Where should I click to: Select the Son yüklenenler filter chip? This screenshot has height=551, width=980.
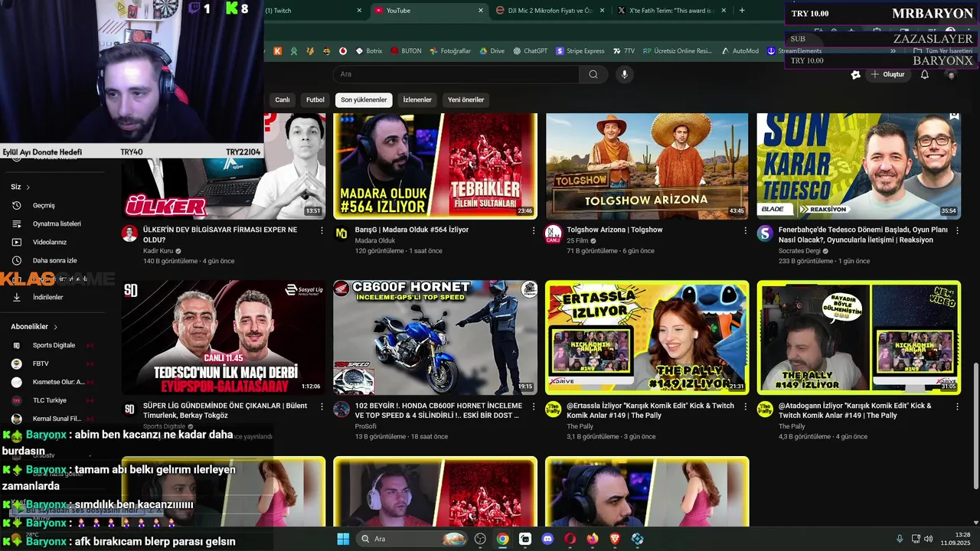[x=364, y=100]
